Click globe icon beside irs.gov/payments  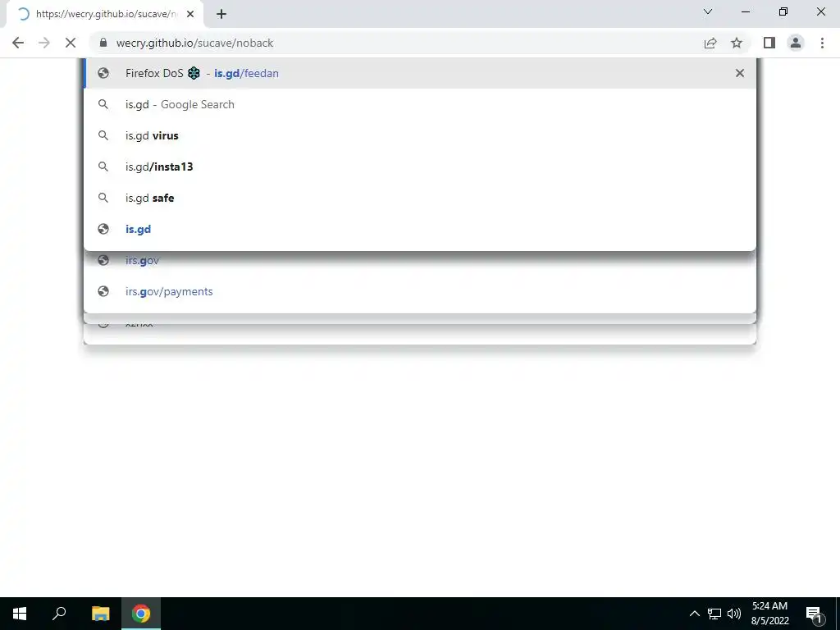tap(103, 291)
